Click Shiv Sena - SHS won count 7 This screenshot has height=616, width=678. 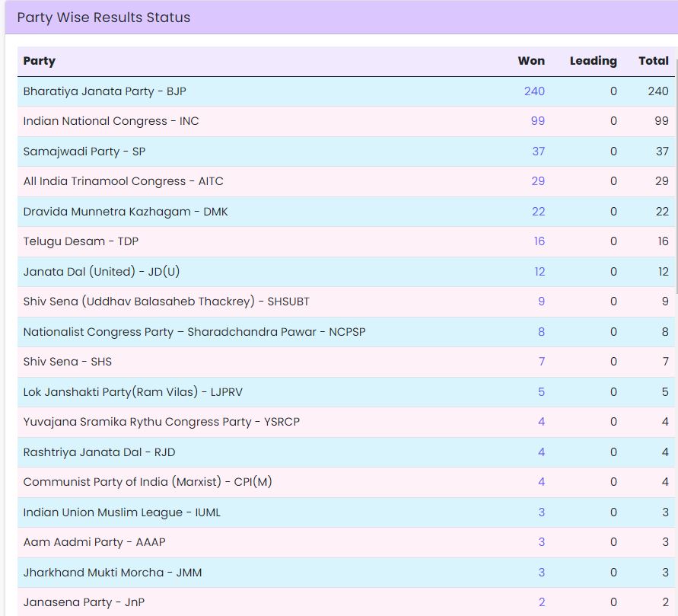tap(541, 362)
